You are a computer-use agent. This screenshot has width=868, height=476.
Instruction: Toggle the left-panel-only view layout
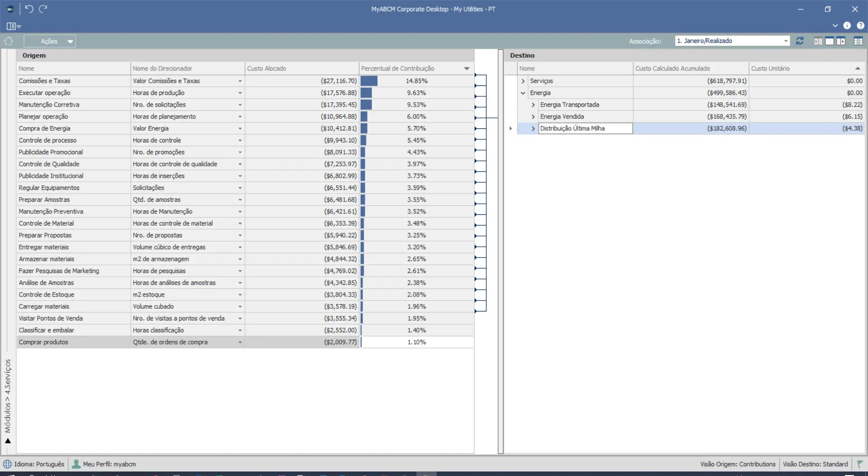(818, 41)
